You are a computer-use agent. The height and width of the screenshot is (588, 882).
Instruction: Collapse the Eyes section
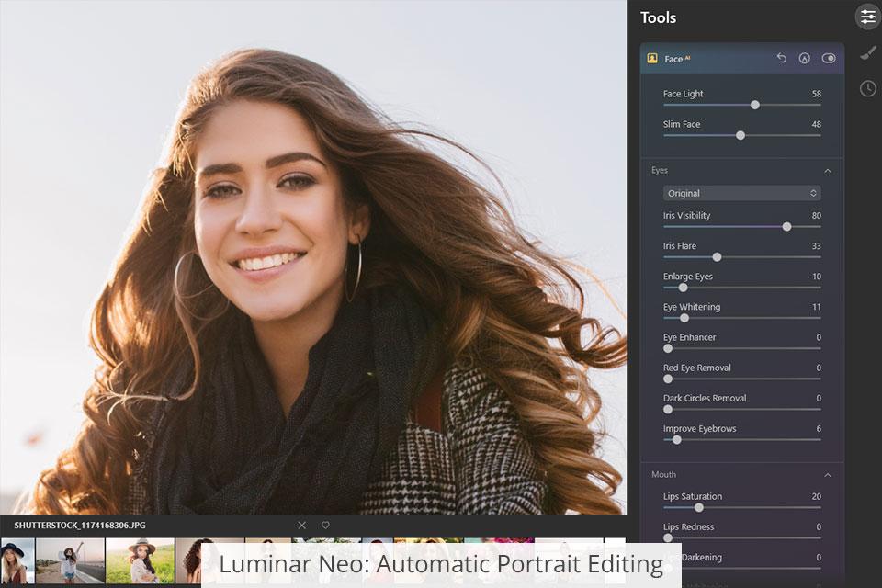[x=828, y=171]
